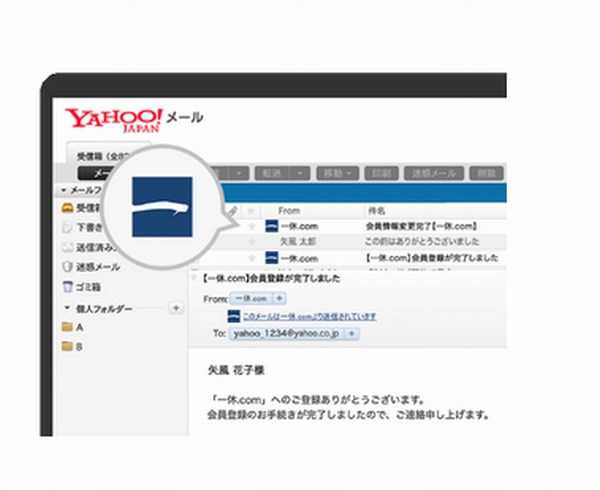The image size is (600, 490).
Task: Open the 送信済み sent folder envelope icon
Action: [x=67, y=247]
